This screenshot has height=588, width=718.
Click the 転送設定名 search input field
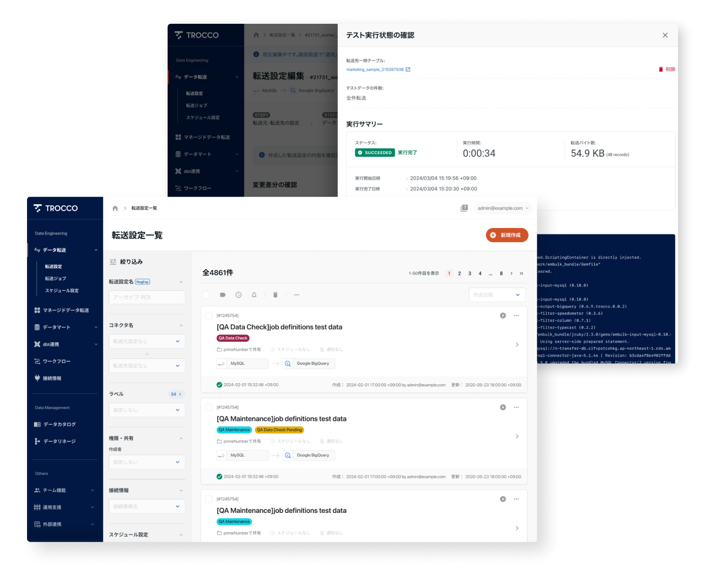[x=147, y=297]
